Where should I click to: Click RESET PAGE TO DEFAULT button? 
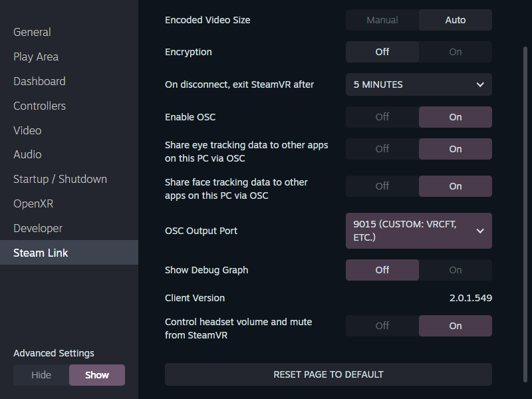(329, 374)
